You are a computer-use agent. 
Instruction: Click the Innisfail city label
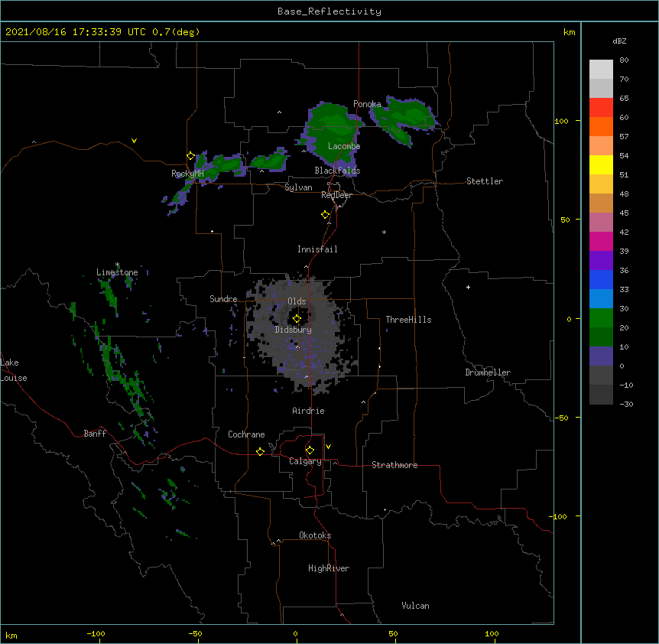[317, 249]
